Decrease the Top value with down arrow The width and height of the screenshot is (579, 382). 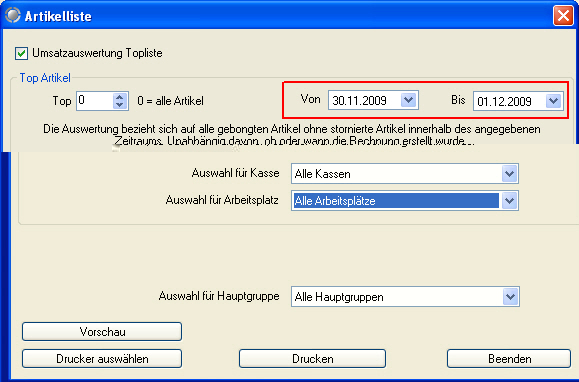coord(120,105)
